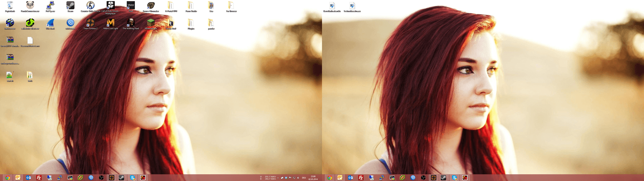Open Outlook on the right monitor taskbar
Screen dimensions: 644x181
pyautogui.click(x=351, y=178)
